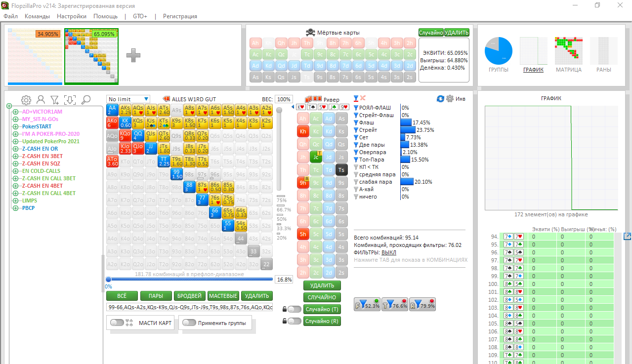Click the river filter button showing 79.9%
632x364 pixels.
422,305
